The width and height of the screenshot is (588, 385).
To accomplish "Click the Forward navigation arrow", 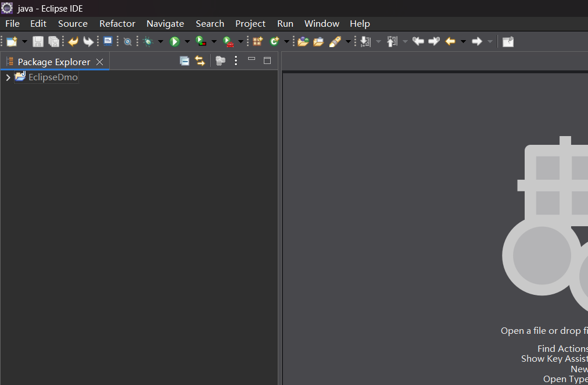I will (x=476, y=41).
